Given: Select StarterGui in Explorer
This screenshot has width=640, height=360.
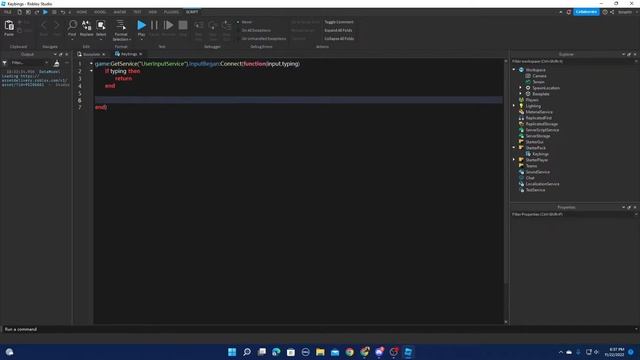Looking at the screenshot, I should [x=534, y=142].
